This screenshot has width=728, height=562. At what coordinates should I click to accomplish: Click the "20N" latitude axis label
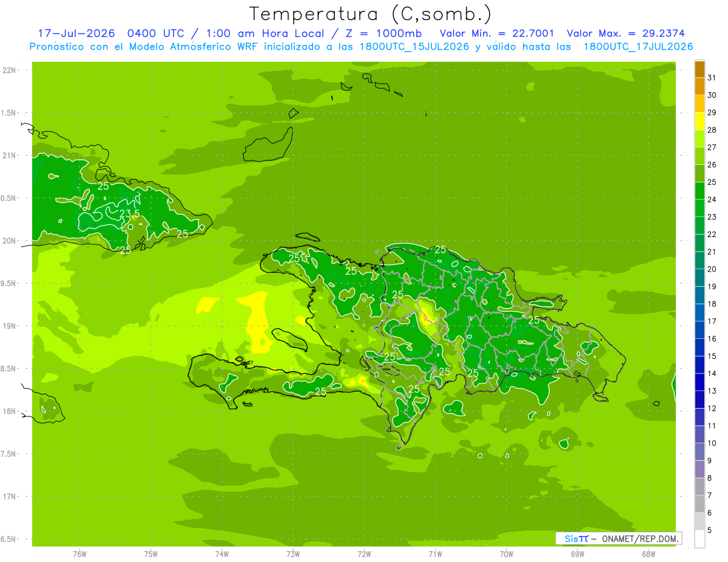coord(8,241)
